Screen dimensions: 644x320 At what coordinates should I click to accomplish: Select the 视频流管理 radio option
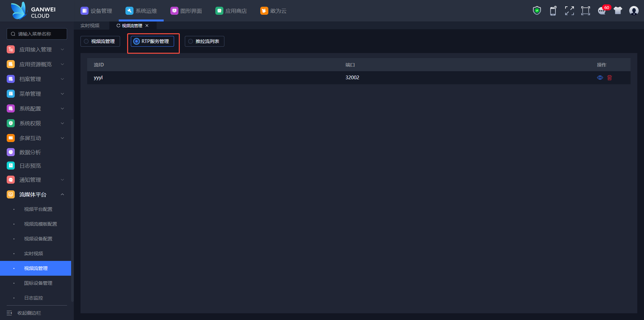click(x=100, y=41)
